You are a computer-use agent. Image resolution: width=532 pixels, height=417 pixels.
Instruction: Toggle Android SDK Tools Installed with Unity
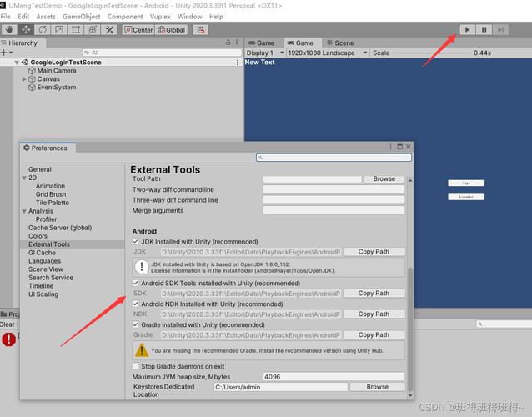137,284
